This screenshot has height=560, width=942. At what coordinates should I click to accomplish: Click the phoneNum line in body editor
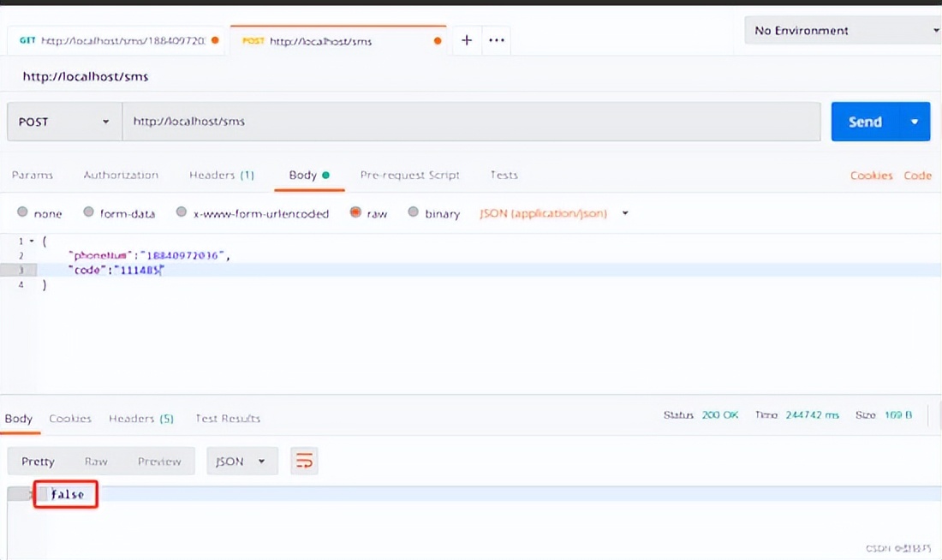click(x=149, y=255)
